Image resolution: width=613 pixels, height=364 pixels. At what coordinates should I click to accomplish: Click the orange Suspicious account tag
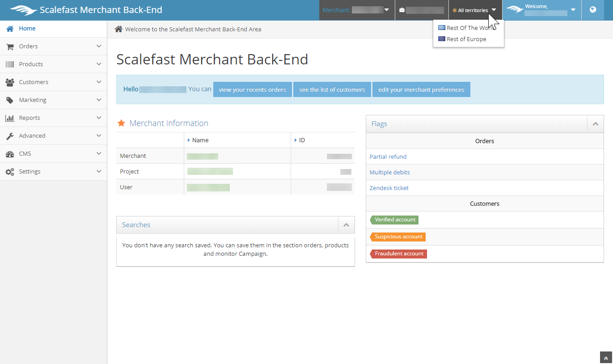398,237
